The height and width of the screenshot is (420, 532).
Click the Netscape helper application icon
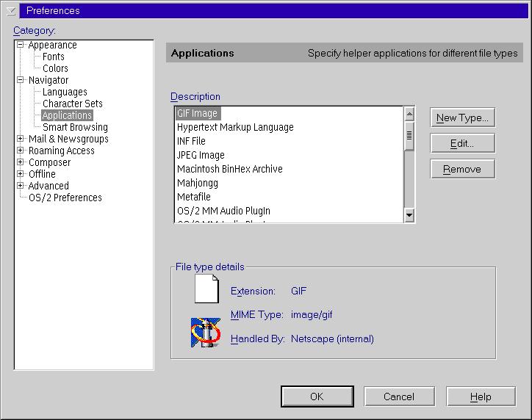point(206,333)
